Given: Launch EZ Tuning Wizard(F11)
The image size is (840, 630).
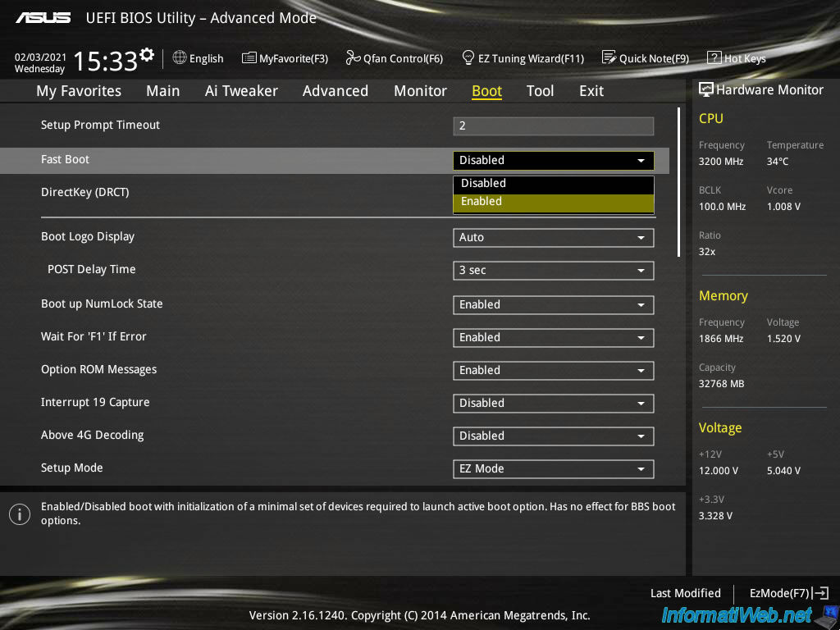Looking at the screenshot, I should coord(523,58).
